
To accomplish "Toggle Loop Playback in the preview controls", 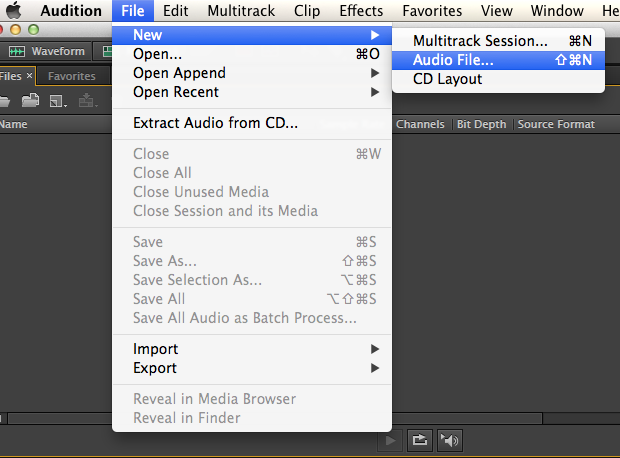I will pos(421,440).
